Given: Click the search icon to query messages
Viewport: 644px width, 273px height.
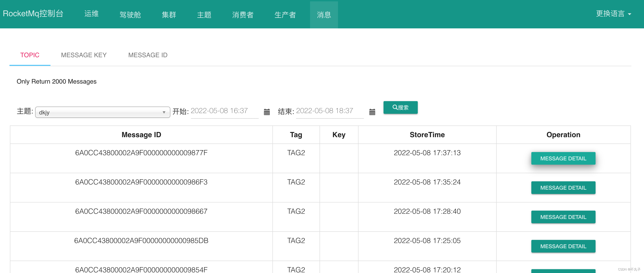Looking at the screenshot, I should (401, 108).
